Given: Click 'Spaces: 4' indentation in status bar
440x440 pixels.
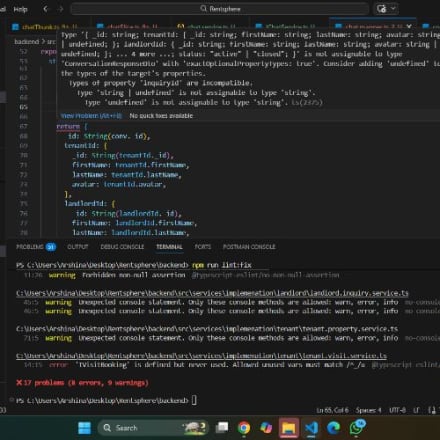Looking at the screenshot, I should click(368, 410).
